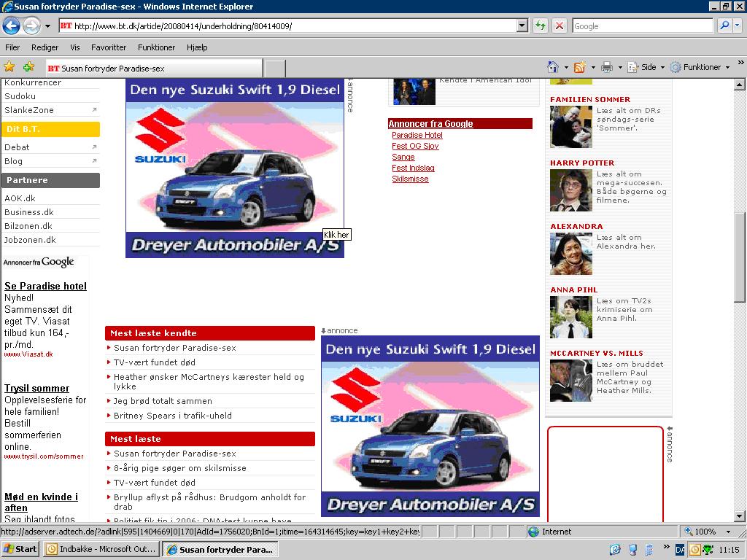The height and width of the screenshot is (560, 747).
Task: Open the Side (Page) dropdown menu
Action: 647,67
